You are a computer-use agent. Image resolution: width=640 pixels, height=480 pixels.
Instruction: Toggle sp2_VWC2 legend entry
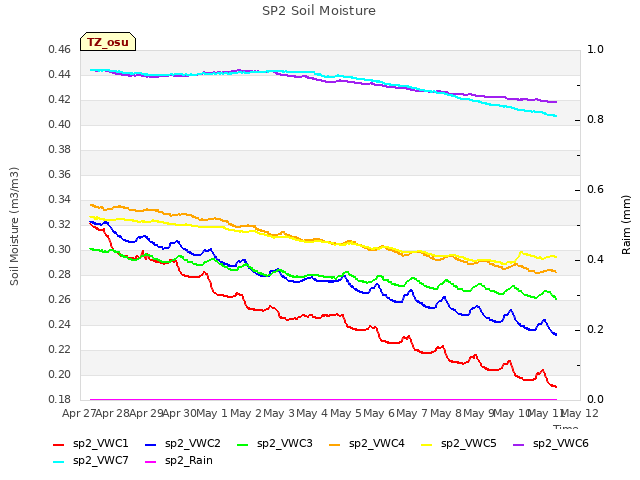tap(182, 444)
